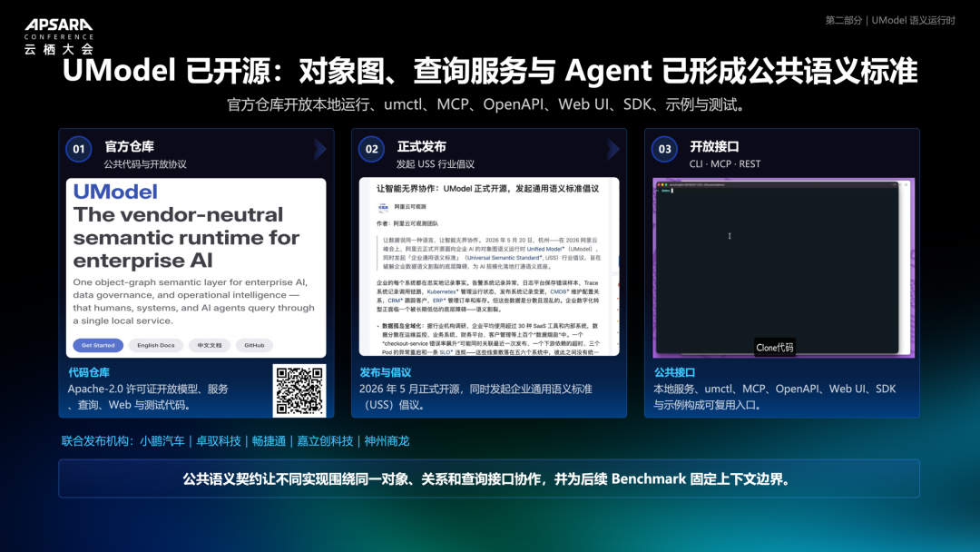The image size is (980, 552).
Task: Click the slide title starting UModel 已开源
Action: tap(490, 71)
